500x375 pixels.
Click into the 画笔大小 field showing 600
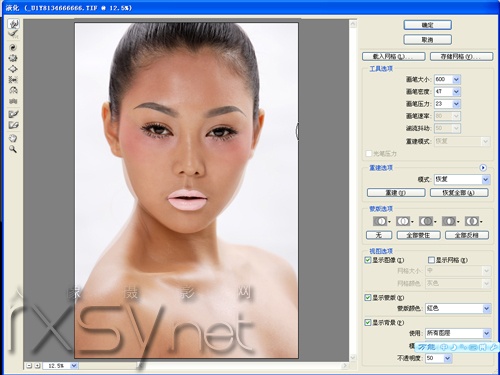coord(443,79)
